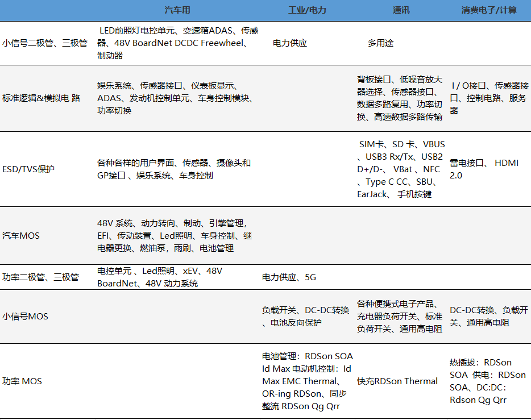Click the 汽车用 column header
The height and width of the screenshot is (420, 531).
coord(177,10)
